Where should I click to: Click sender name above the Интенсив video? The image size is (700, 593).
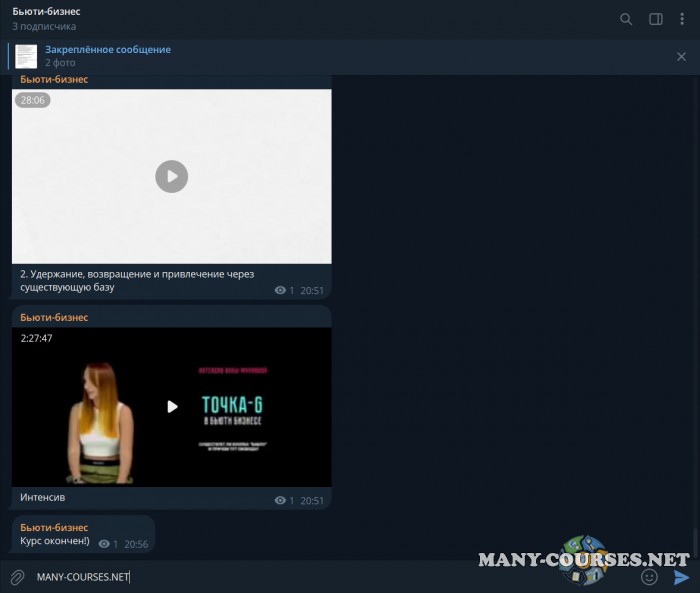coord(54,317)
